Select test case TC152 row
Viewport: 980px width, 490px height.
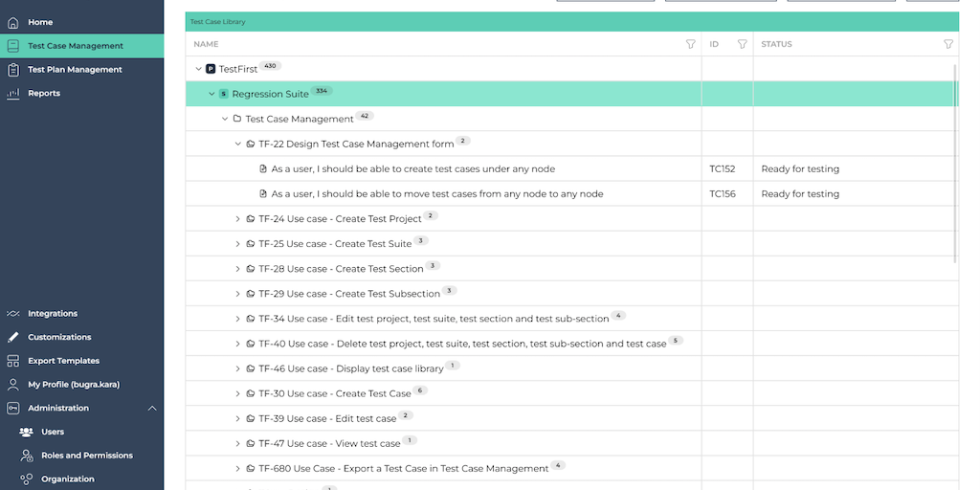coord(412,169)
